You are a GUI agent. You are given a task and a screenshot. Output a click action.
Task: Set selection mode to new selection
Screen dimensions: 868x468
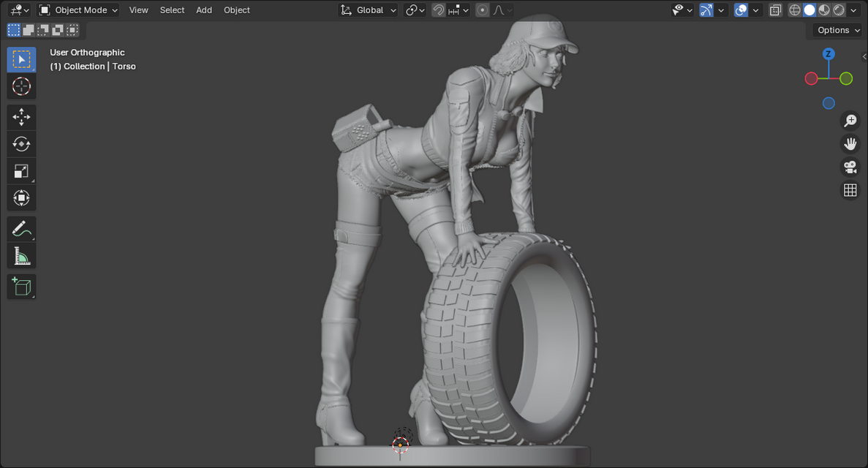pos(14,30)
